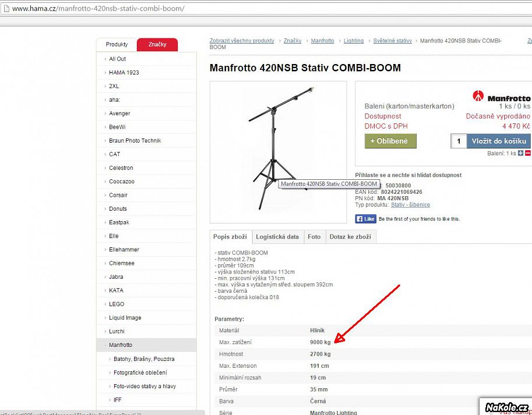Open the Jabra brand
Image resolution: width=532 pixels, height=415 pixels.
pos(116,277)
